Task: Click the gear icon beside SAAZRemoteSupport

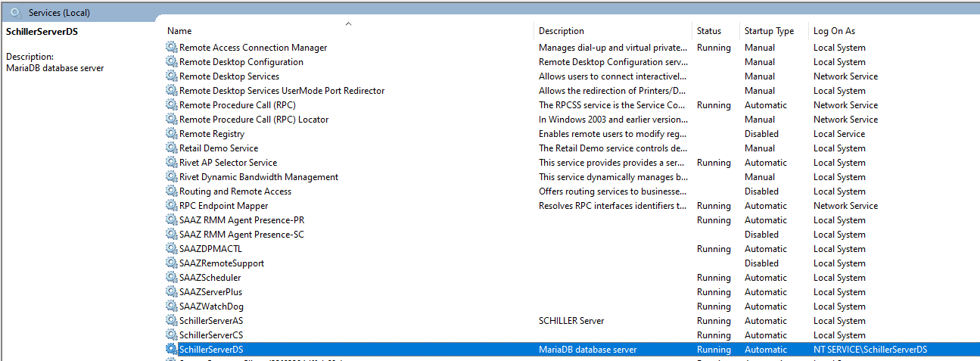Action: click(x=172, y=263)
